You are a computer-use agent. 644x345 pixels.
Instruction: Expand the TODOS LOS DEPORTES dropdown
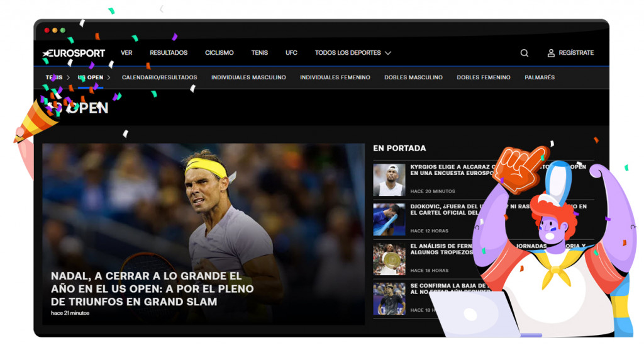[353, 53]
